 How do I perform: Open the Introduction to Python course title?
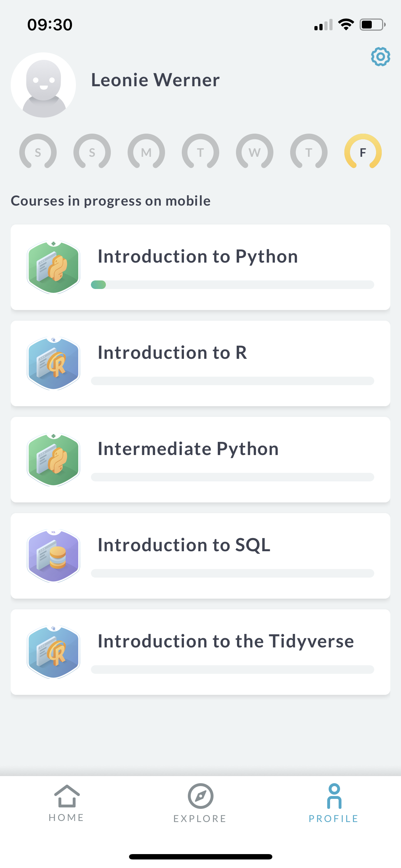[198, 257]
